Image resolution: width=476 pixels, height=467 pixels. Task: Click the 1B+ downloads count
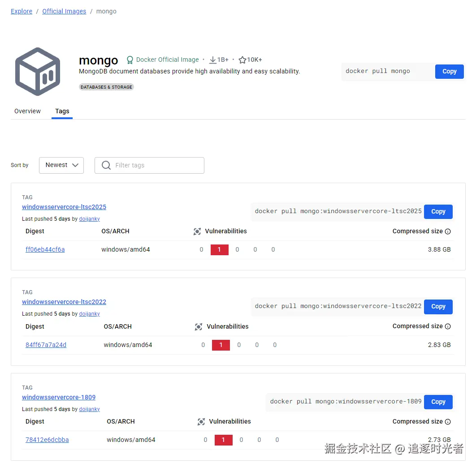[223, 60]
